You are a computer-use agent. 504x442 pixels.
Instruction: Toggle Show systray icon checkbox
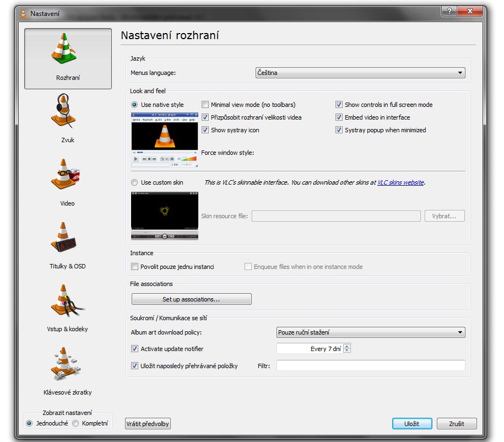coord(205,130)
